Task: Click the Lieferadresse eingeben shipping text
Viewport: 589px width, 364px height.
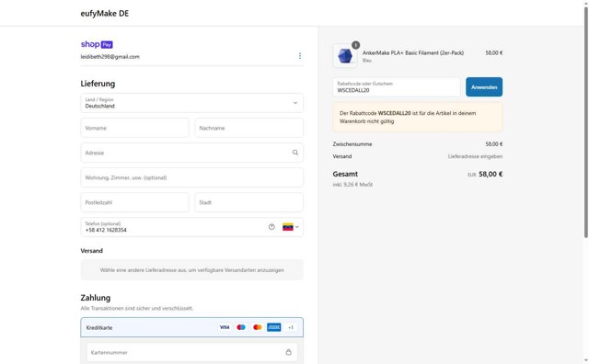Action: [475, 156]
